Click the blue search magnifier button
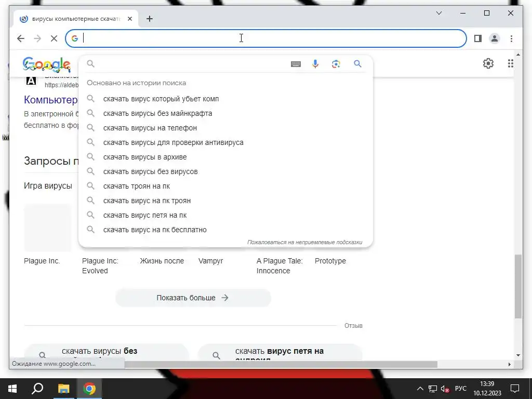Image resolution: width=532 pixels, height=399 pixels. (x=357, y=63)
